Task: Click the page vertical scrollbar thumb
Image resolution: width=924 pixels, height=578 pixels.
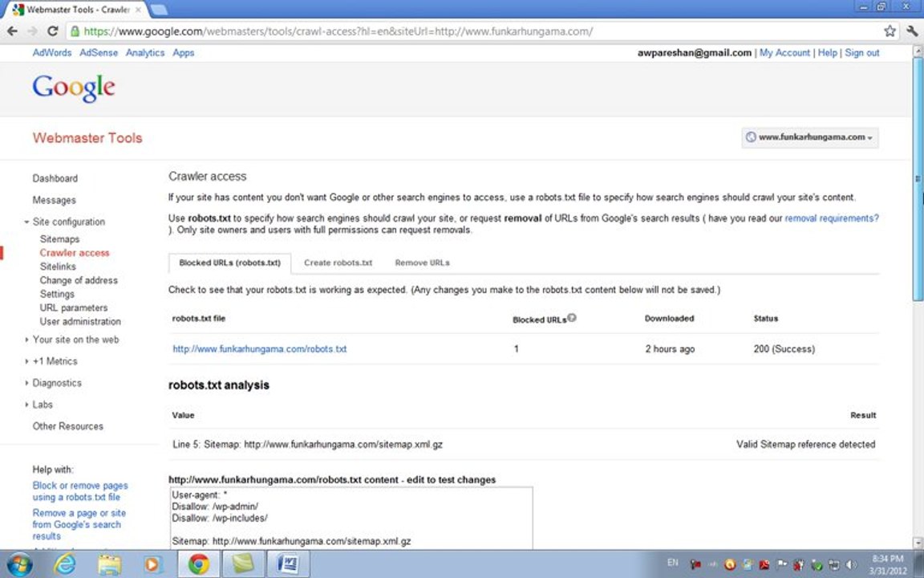Action: point(918,179)
